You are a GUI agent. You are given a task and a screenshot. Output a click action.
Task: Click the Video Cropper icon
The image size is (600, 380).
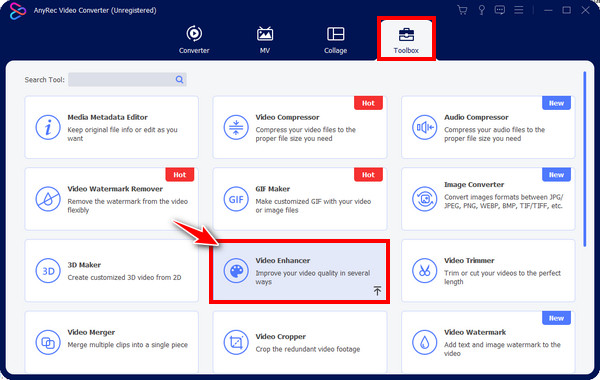pyautogui.click(x=236, y=342)
